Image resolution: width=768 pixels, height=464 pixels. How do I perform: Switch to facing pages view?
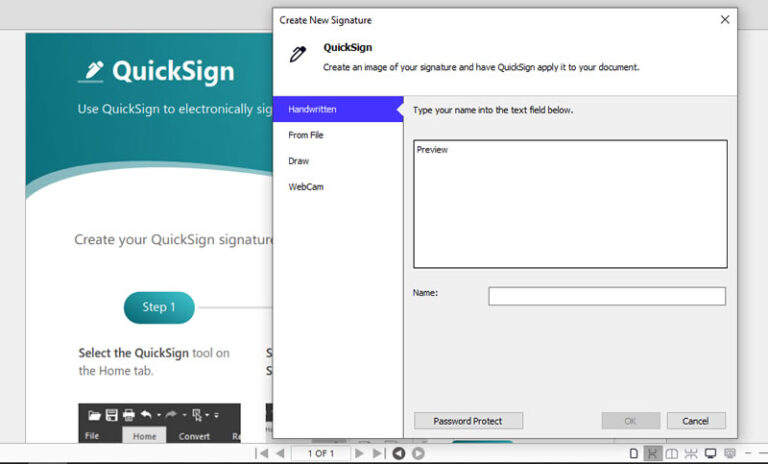click(x=671, y=453)
